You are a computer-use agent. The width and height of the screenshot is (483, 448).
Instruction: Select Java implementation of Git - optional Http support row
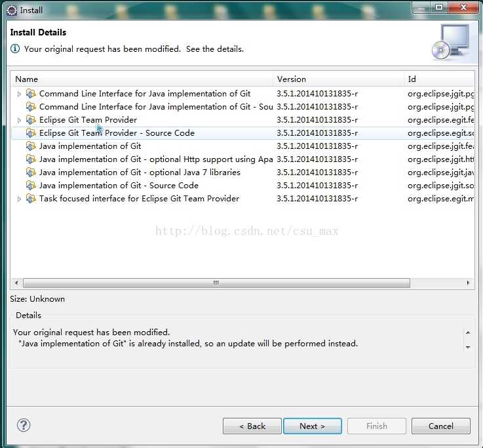[x=156, y=159]
